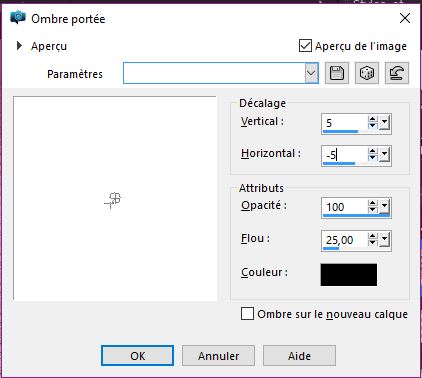Click the randomize parameters dice icon
Viewport: 422px width, 378px height.
tap(367, 73)
